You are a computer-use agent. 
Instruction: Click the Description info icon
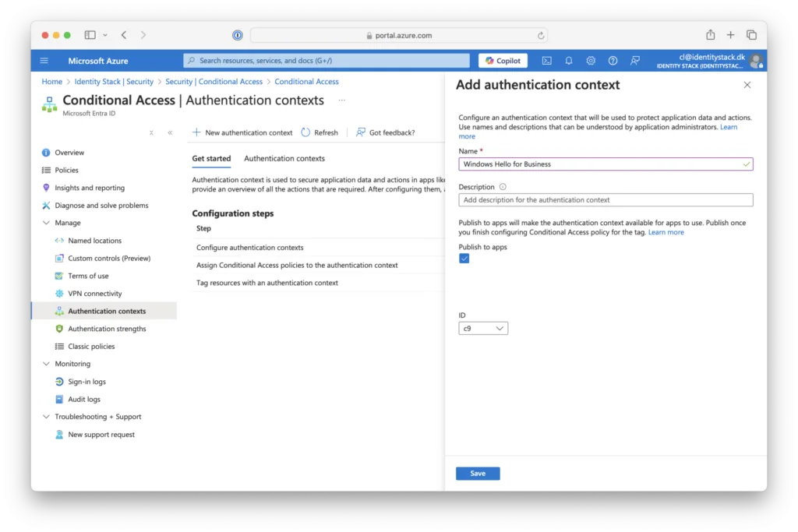click(503, 187)
